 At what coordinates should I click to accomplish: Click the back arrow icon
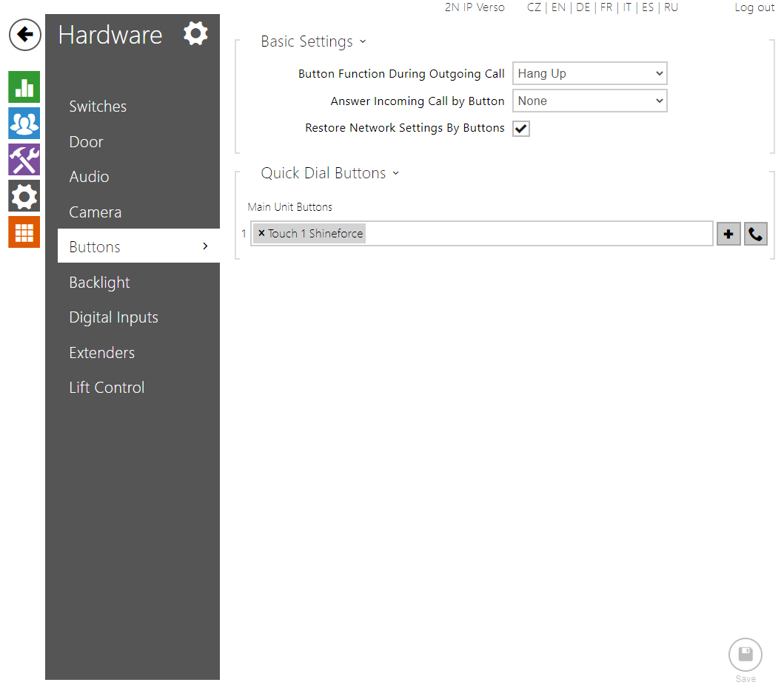(24, 35)
